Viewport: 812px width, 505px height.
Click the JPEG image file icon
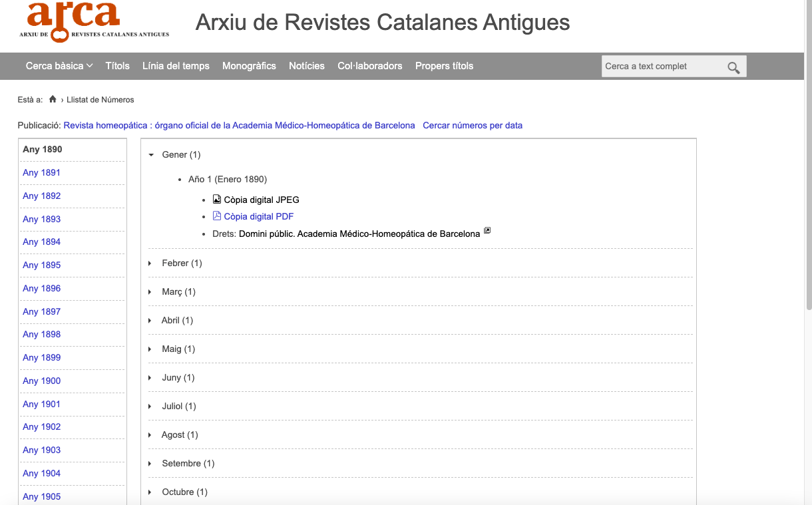(x=216, y=200)
